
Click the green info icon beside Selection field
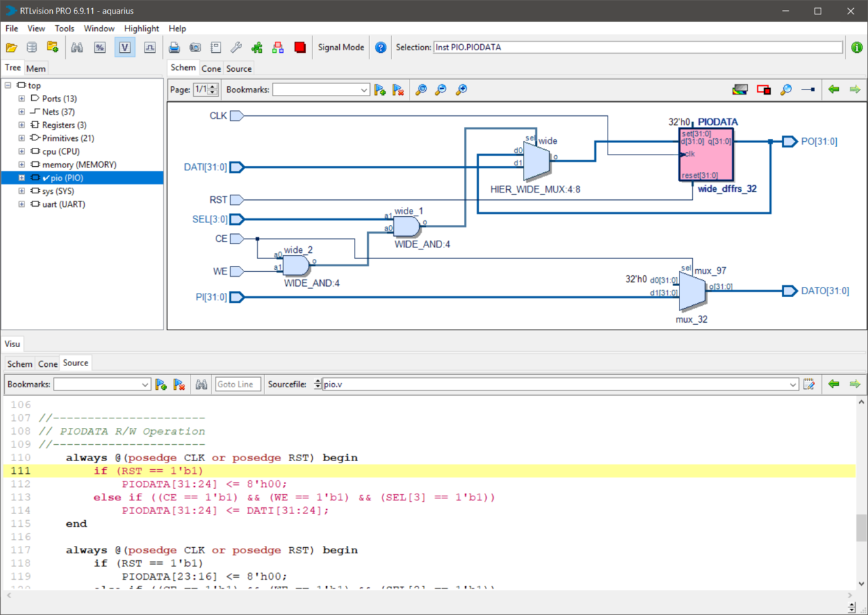pyautogui.click(x=856, y=47)
